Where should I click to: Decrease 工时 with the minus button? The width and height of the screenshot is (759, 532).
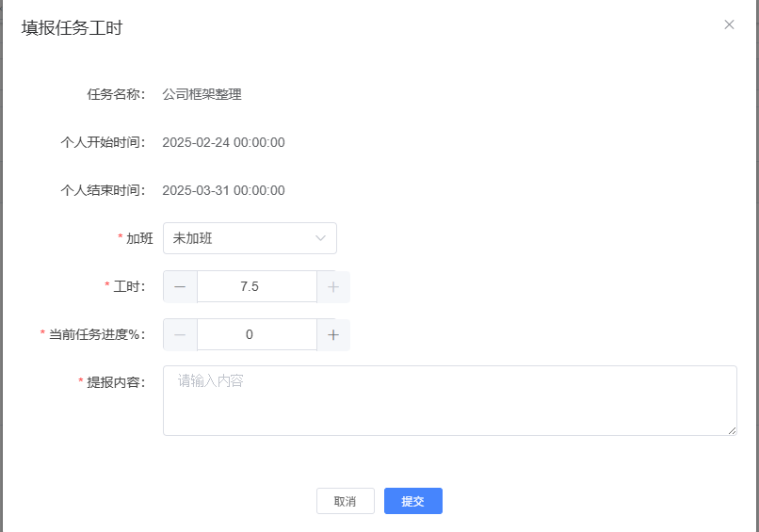tap(180, 286)
